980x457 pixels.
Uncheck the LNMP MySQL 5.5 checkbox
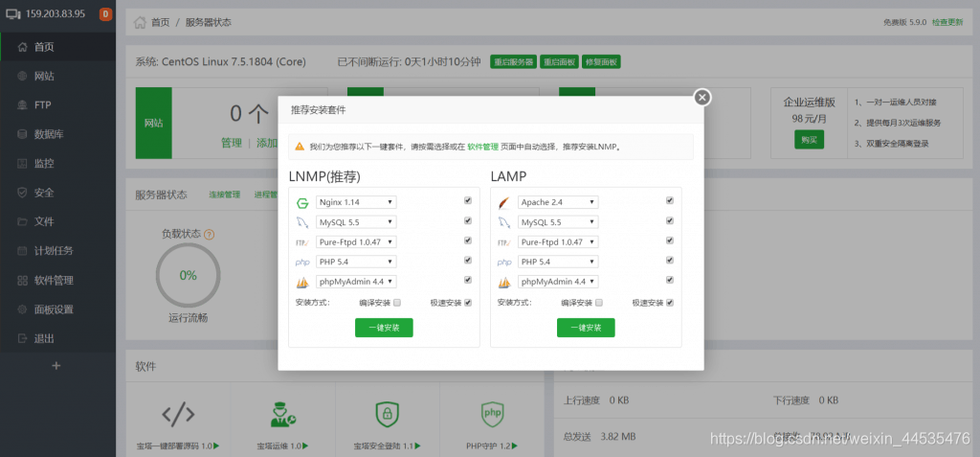(468, 221)
